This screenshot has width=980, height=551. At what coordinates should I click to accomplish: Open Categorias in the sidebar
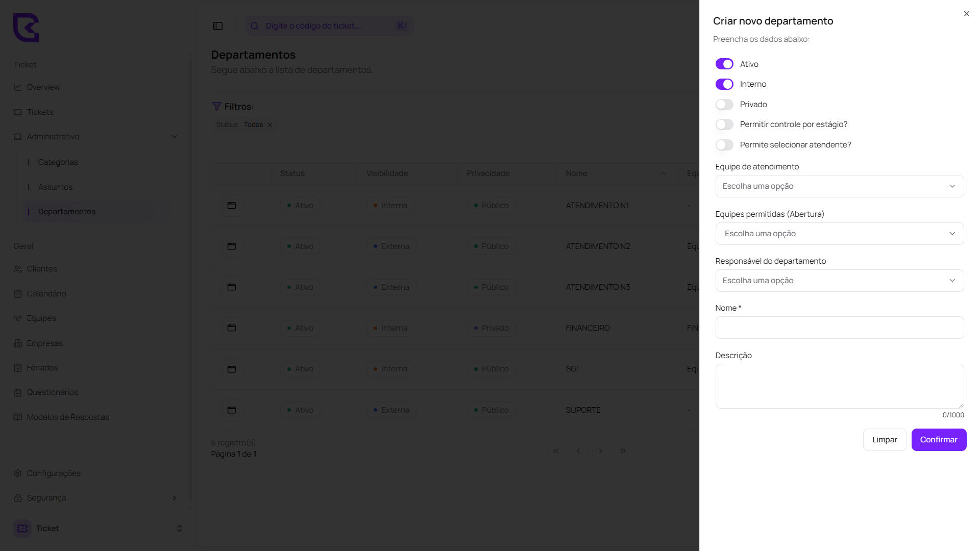(58, 162)
